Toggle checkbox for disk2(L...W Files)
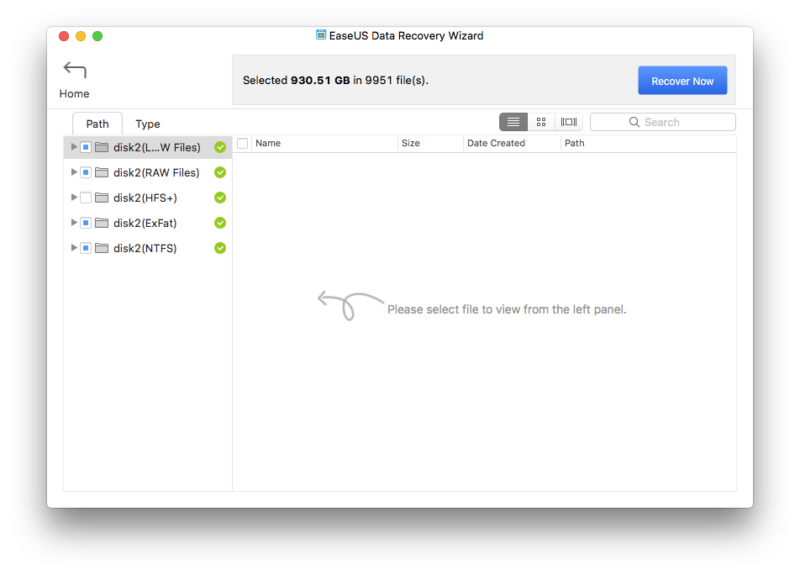 86,147
